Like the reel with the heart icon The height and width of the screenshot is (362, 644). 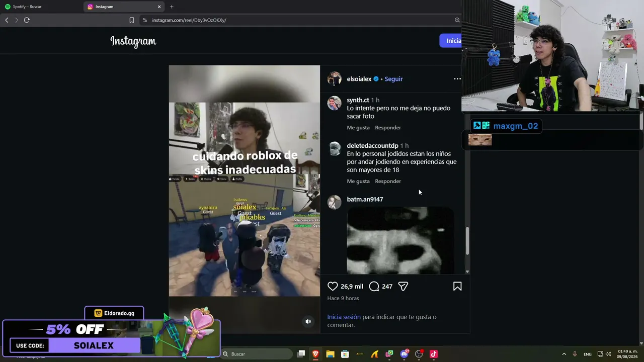tap(333, 286)
